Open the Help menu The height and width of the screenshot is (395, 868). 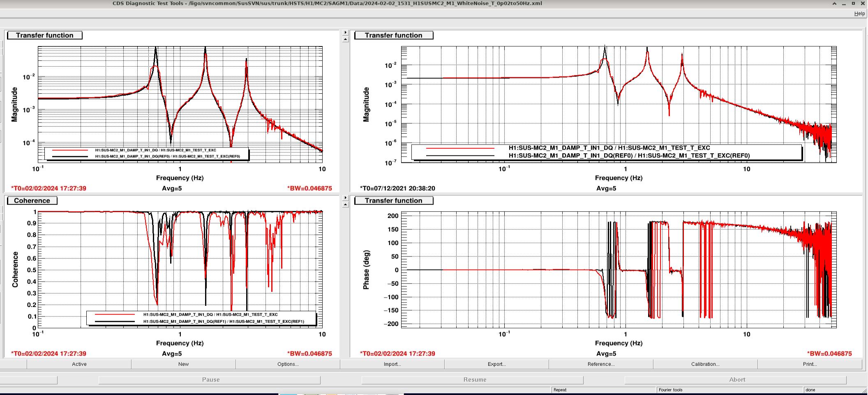pyautogui.click(x=859, y=14)
